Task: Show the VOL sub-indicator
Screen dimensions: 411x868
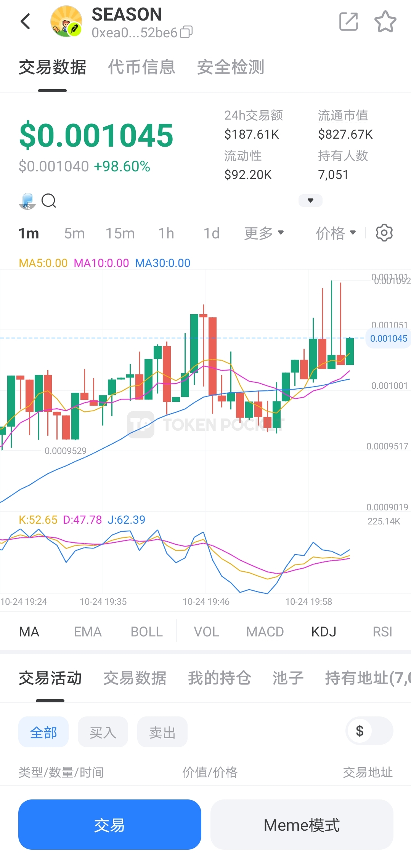Action: (207, 632)
